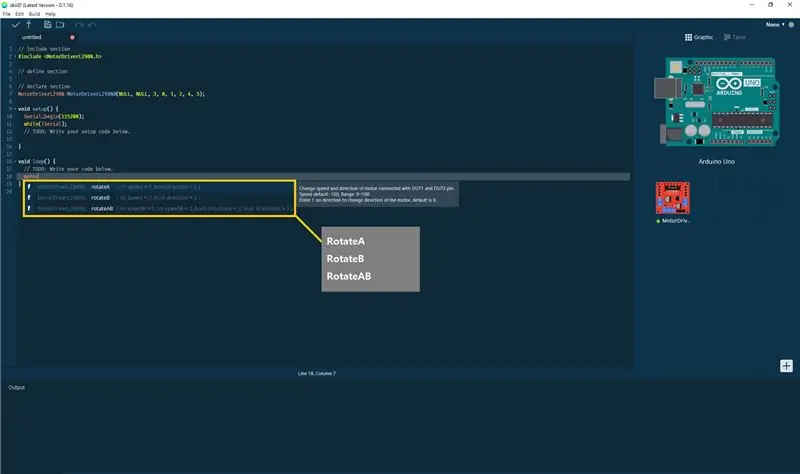
Task: Choose rotateB from autocomplete list
Action: click(159, 198)
